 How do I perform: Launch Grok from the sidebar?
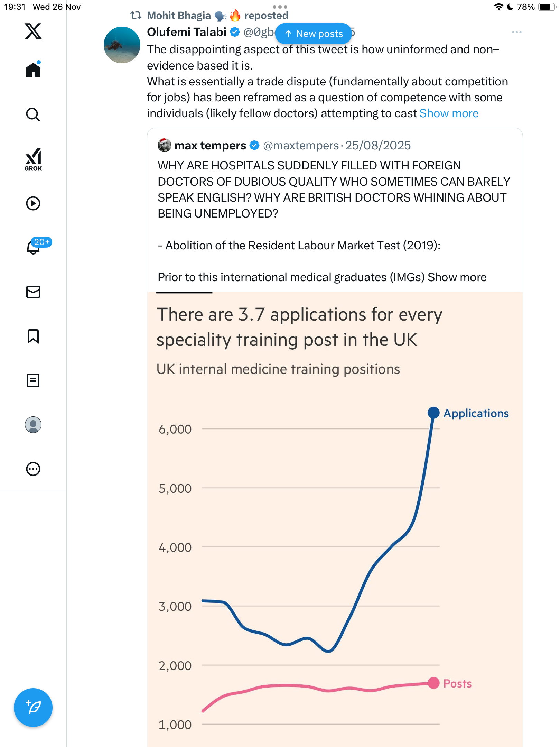pos(33,159)
